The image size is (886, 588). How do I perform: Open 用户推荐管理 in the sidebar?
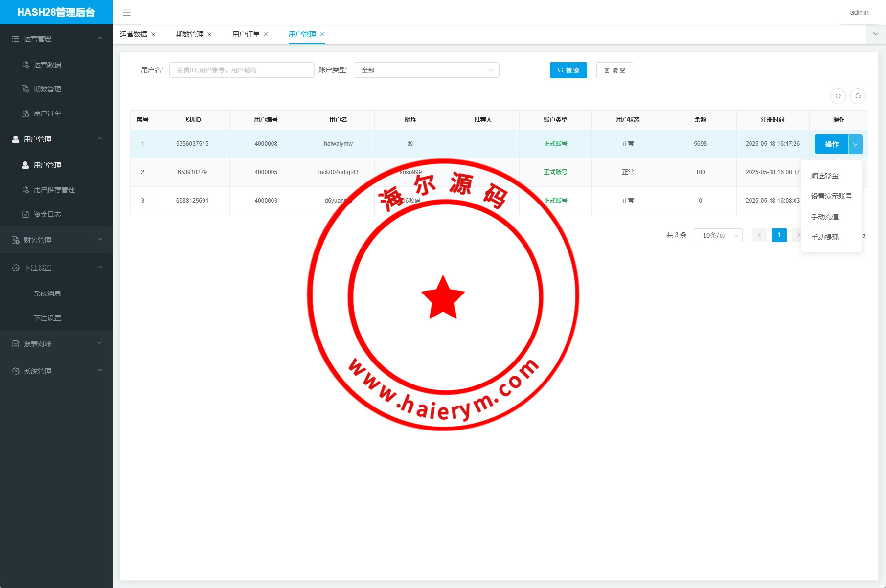pos(54,190)
